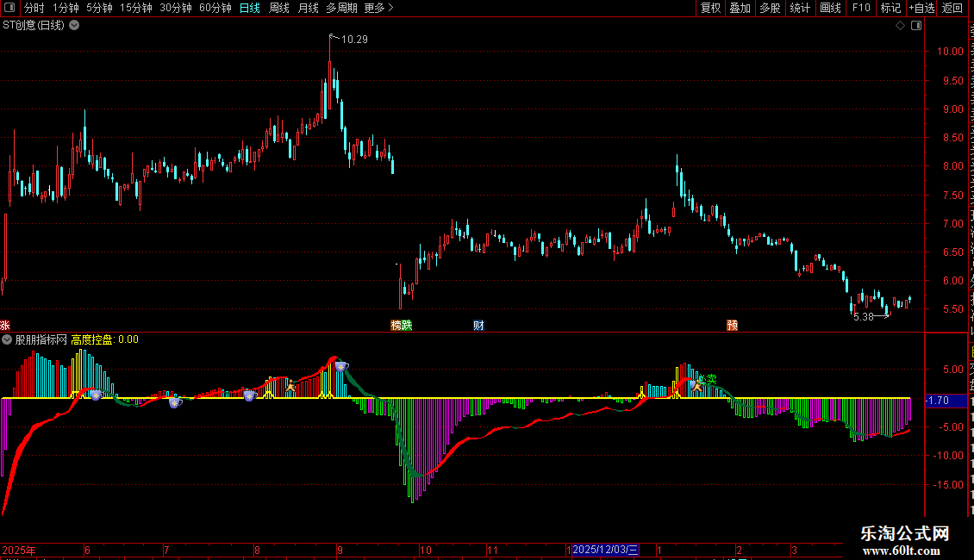Click the 10.00 price axis label
Viewport: 974px width, 560px height.
[x=950, y=52]
